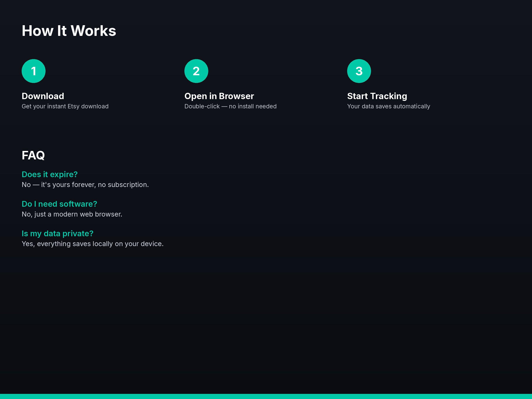This screenshot has width=532, height=399.
Task: Click the number 3 inside the circle
Action: pos(359,71)
